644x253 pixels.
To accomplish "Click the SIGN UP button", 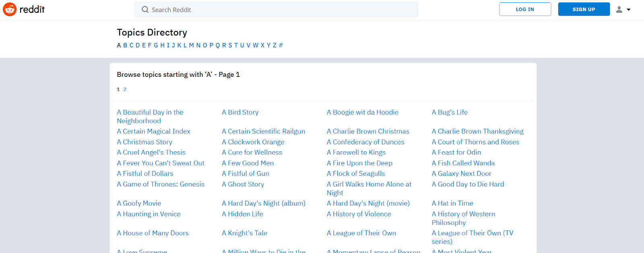I will point(584,9).
